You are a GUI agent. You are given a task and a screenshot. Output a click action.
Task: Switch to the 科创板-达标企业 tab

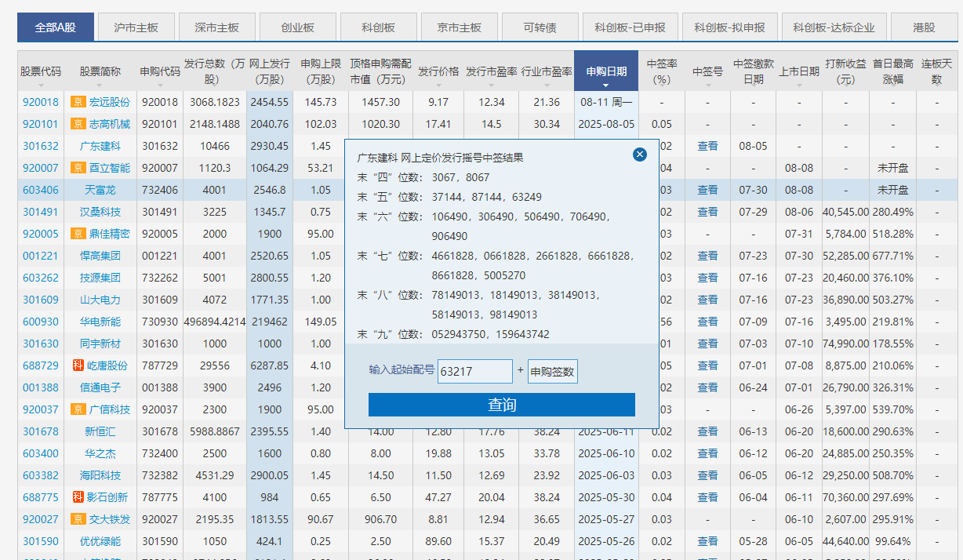[834, 27]
